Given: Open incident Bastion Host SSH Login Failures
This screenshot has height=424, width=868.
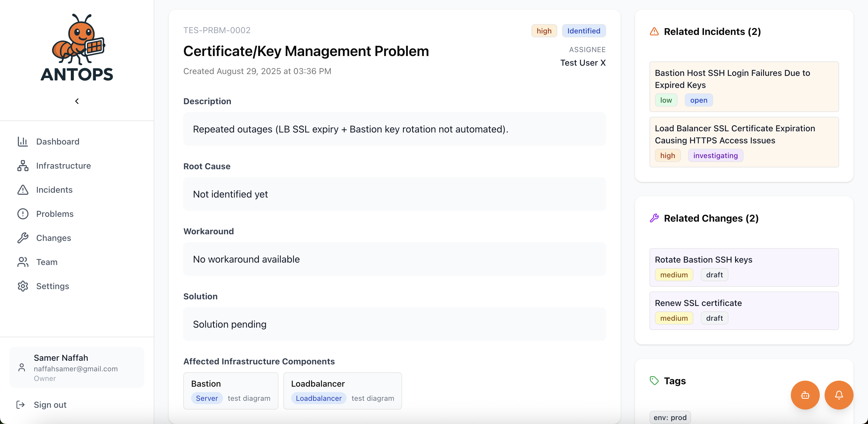Looking at the screenshot, I should (743, 86).
